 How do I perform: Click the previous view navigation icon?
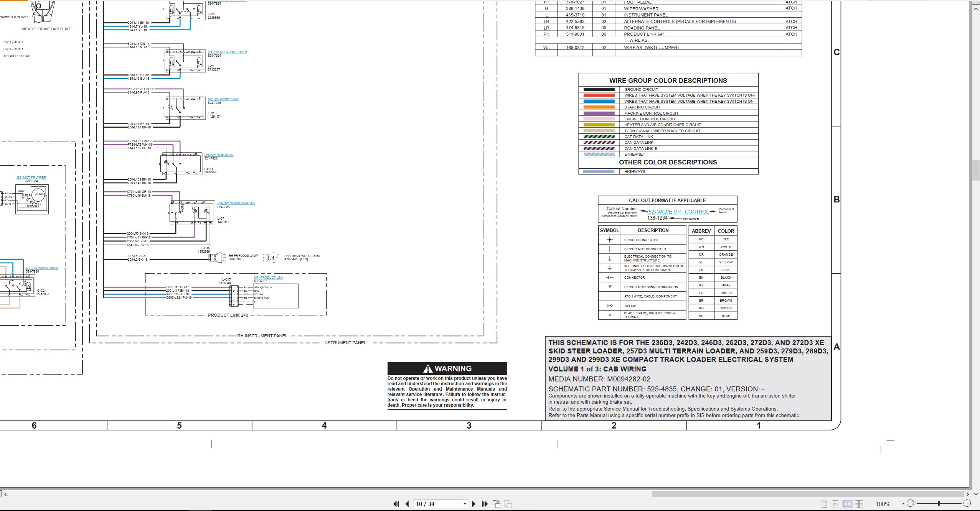click(x=497, y=504)
